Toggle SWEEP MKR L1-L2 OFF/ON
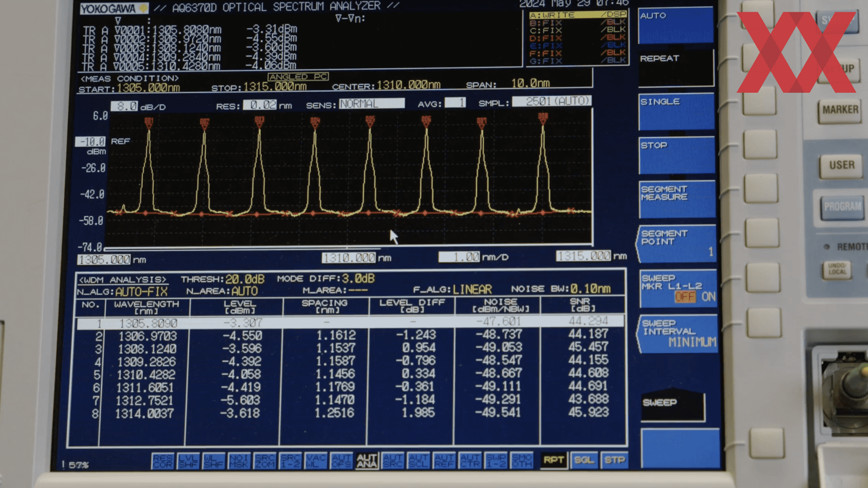This screenshot has width=868, height=488. 678,289
